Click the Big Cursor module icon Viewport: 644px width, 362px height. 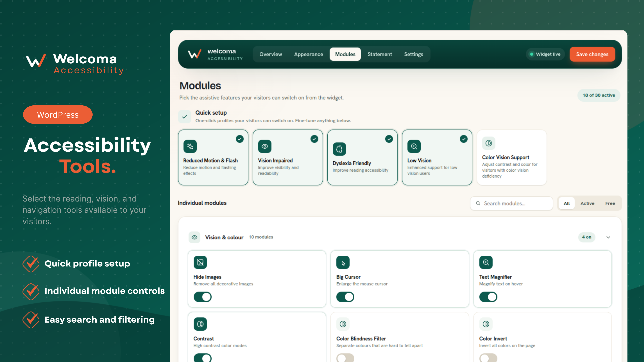tap(343, 262)
